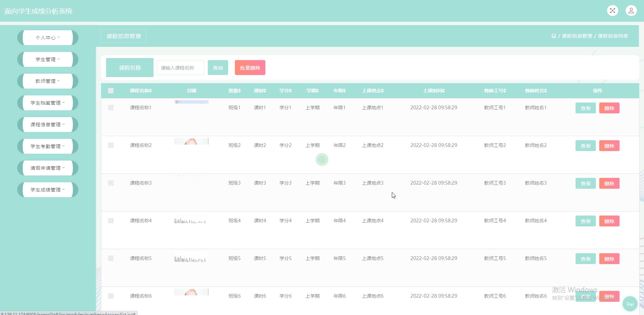This screenshot has height=315, width=644.
Task: Check the box for 课程名称5 row
Action: coord(111,258)
